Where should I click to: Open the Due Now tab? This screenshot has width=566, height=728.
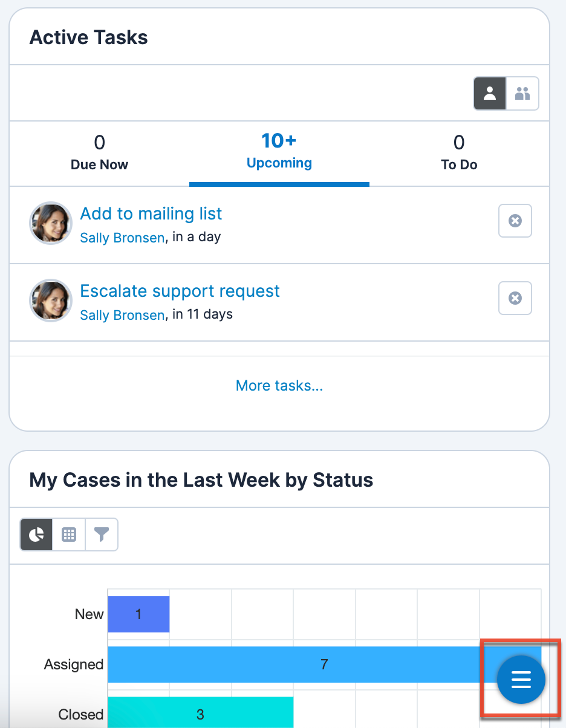click(x=99, y=153)
